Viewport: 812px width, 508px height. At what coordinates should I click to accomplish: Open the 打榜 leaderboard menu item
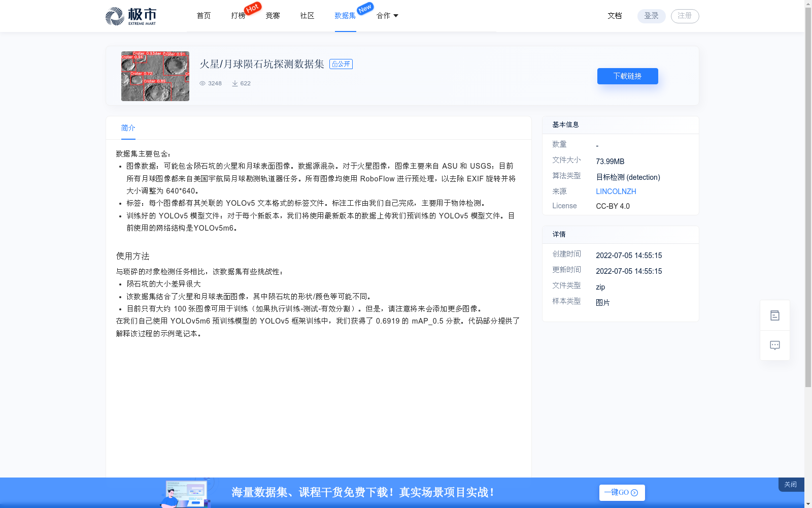pos(238,16)
